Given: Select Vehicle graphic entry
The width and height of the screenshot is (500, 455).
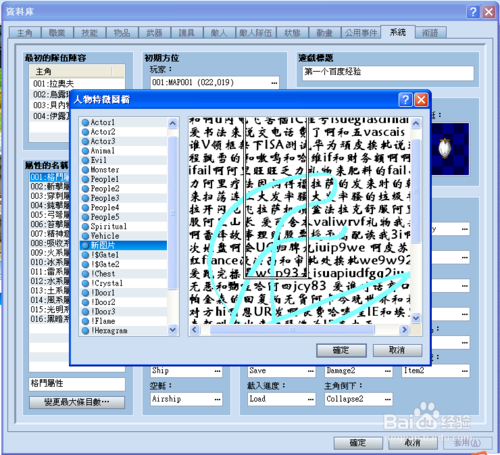Looking at the screenshot, I should [x=123, y=236].
